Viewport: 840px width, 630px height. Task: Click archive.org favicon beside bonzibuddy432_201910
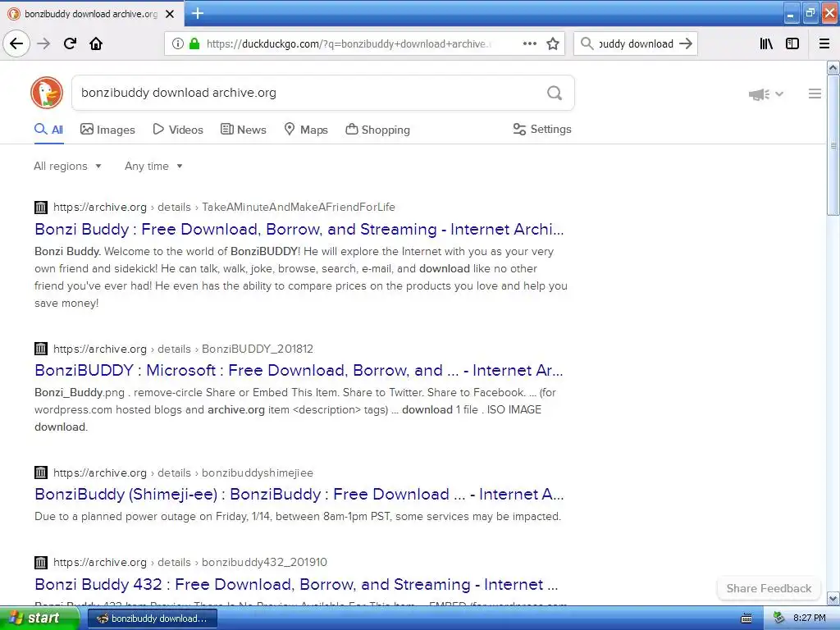41,562
